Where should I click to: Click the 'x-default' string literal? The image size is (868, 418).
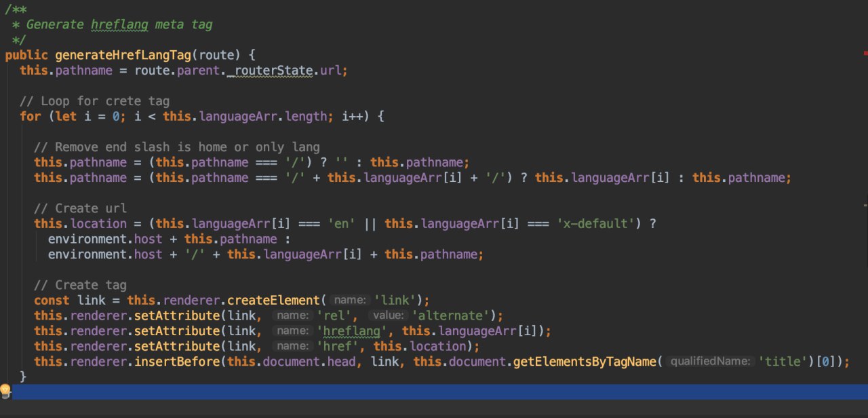597,223
